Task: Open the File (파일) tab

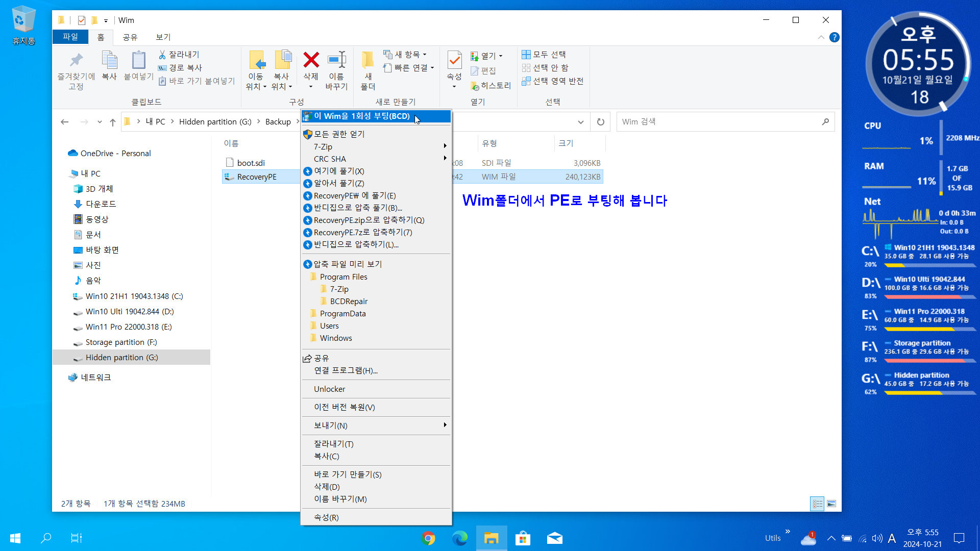Action: click(x=70, y=37)
